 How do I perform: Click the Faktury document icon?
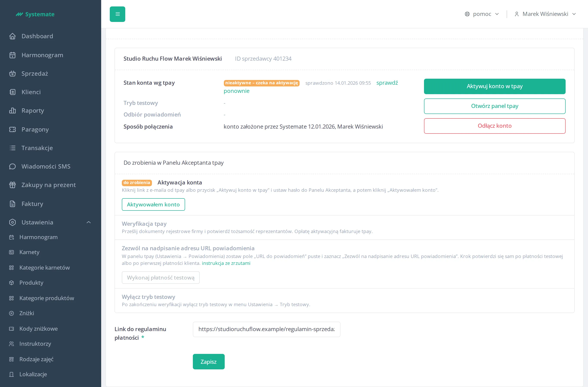(x=12, y=204)
